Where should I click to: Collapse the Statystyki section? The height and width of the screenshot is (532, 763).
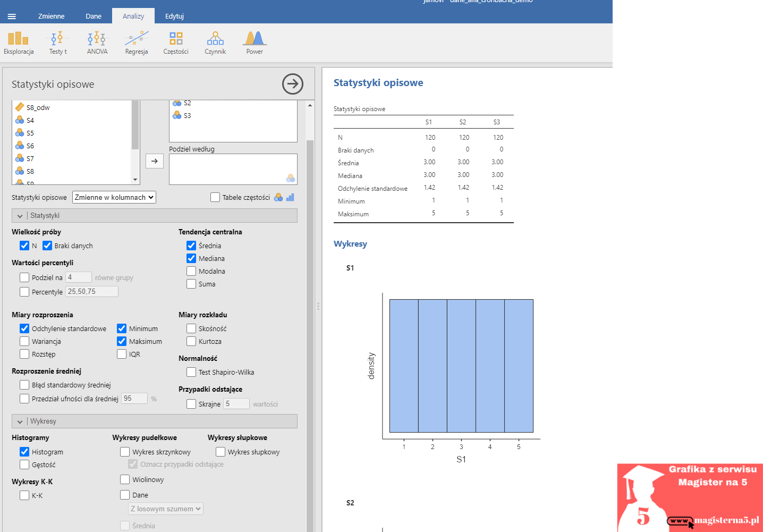[20, 216]
